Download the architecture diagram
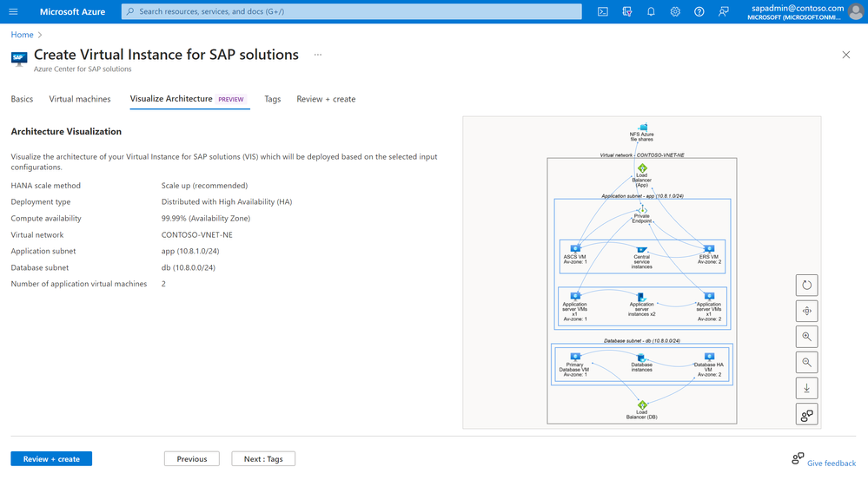The image size is (868, 480). tap(806, 388)
